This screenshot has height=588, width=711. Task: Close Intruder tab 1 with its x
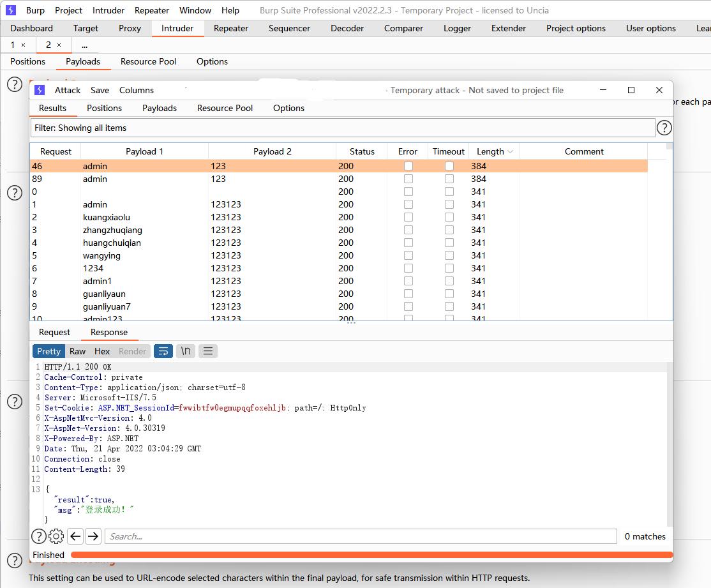click(x=23, y=45)
